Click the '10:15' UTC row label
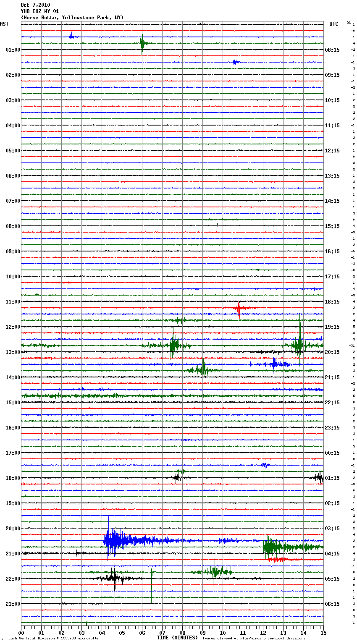357x644 pixels. point(332,100)
